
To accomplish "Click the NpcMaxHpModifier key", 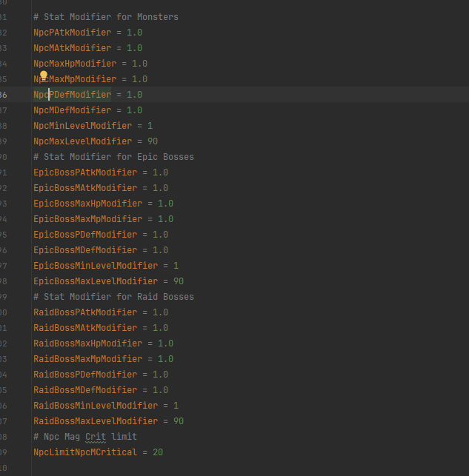I will coord(75,64).
